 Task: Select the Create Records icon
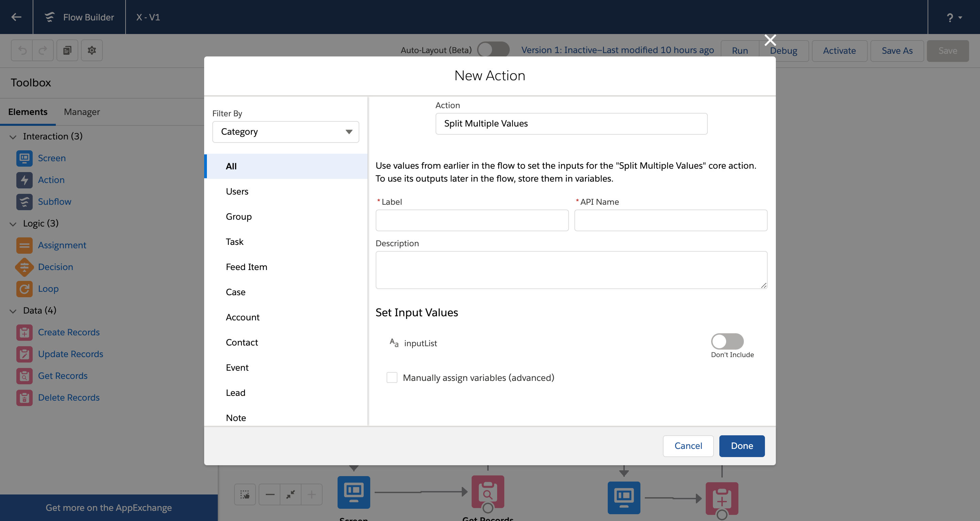click(x=24, y=332)
